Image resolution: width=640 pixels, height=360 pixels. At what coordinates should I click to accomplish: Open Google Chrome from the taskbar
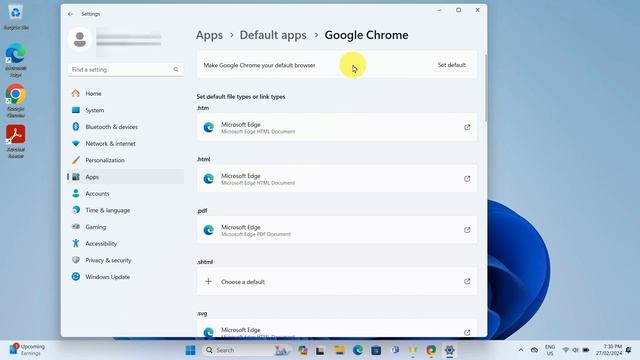(431, 350)
